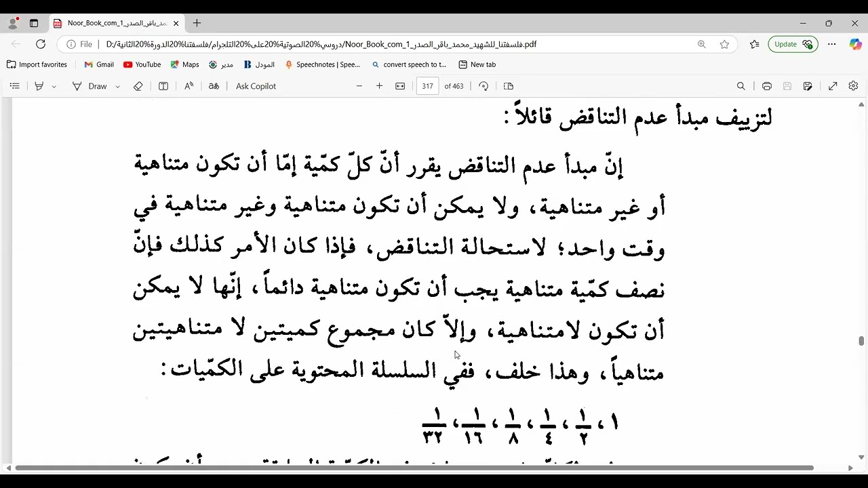Show PDF table of contents
Image resolution: width=868 pixels, height=488 pixels.
pos(15,86)
